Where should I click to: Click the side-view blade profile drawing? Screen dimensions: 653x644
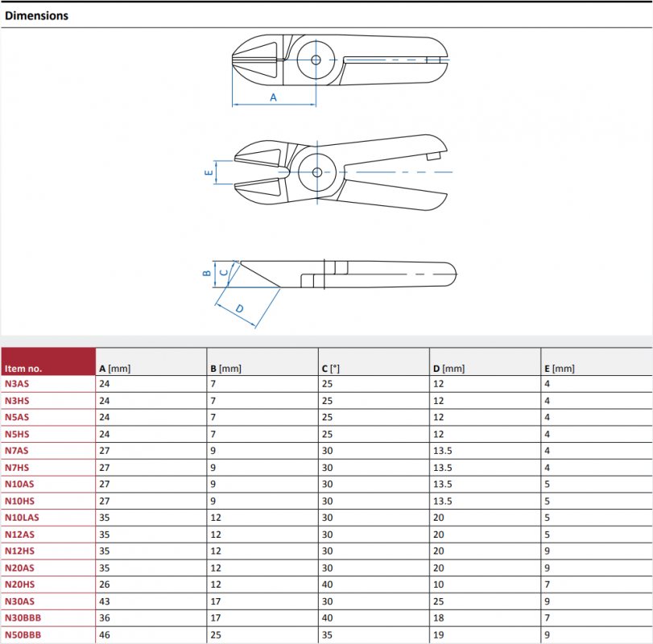click(x=348, y=275)
